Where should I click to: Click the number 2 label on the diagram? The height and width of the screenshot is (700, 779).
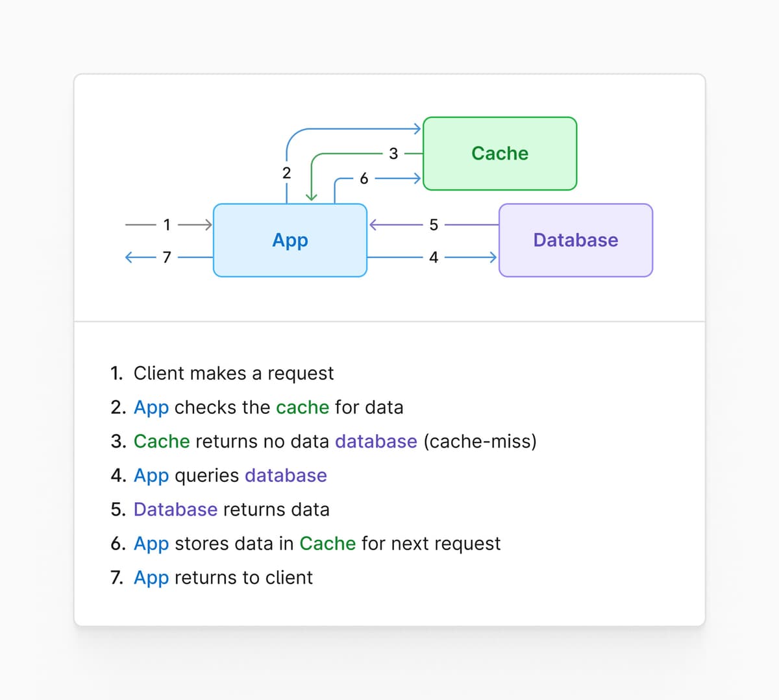pos(286,173)
